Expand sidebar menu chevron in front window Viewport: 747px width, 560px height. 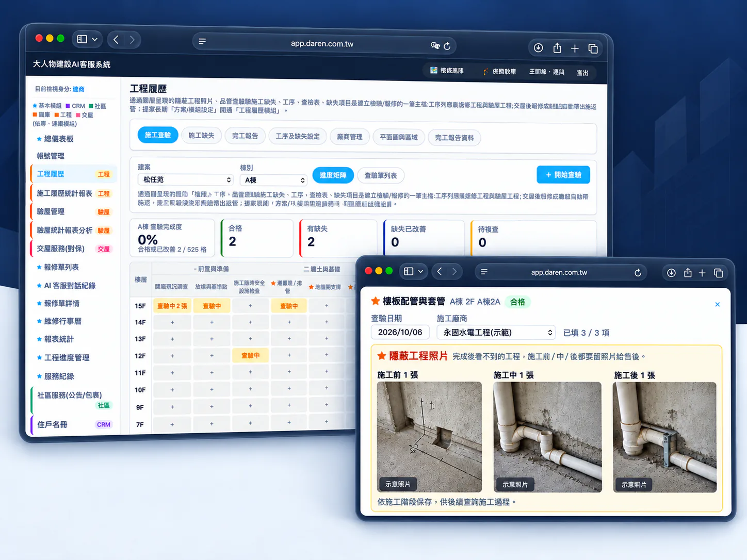pyautogui.click(x=420, y=271)
